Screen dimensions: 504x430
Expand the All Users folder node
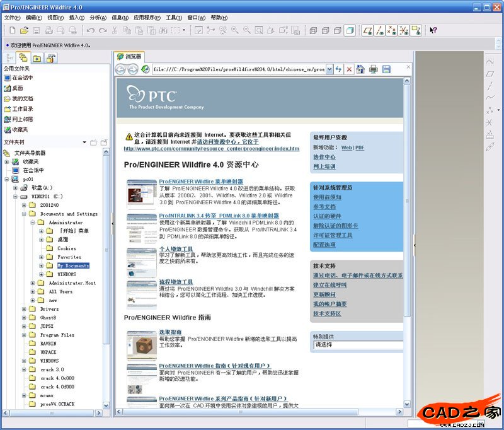[33, 292]
